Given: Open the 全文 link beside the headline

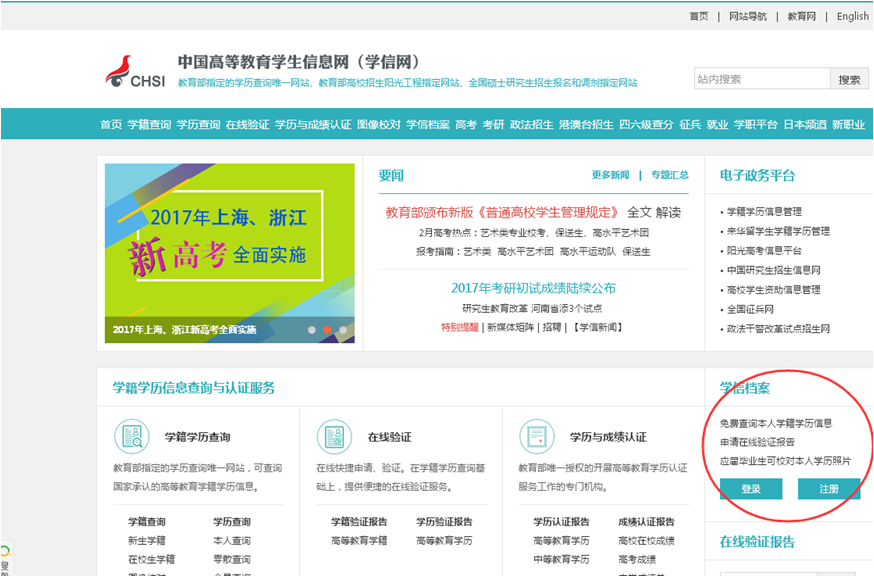Looking at the screenshot, I should click(639, 212).
